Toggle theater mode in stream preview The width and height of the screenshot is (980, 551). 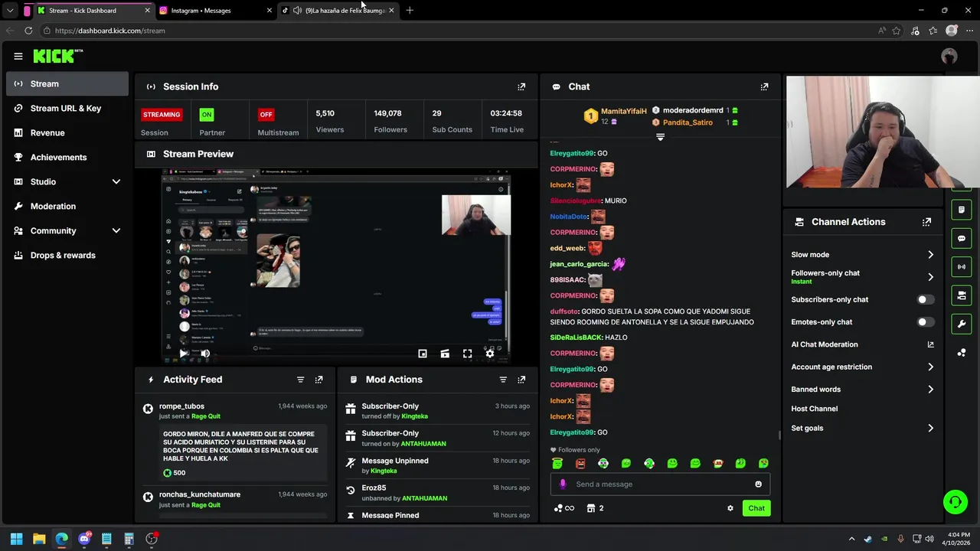(x=445, y=354)
